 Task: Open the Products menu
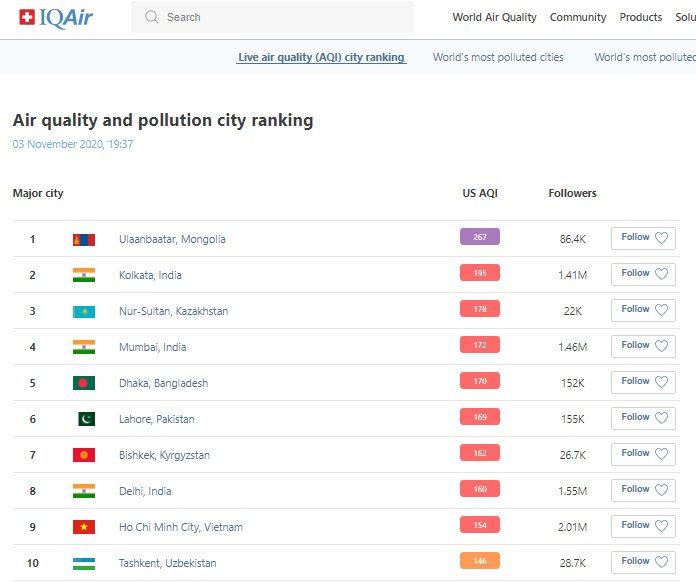click(641, 17)
